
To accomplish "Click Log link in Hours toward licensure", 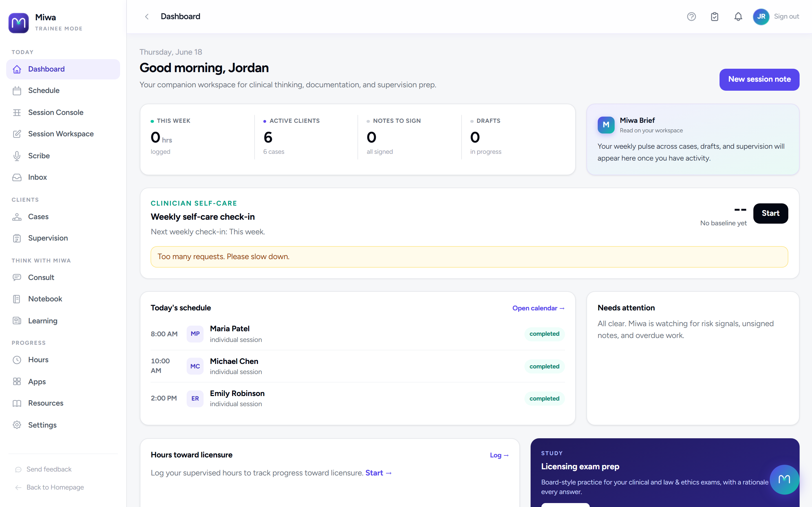I will (499, 455).
